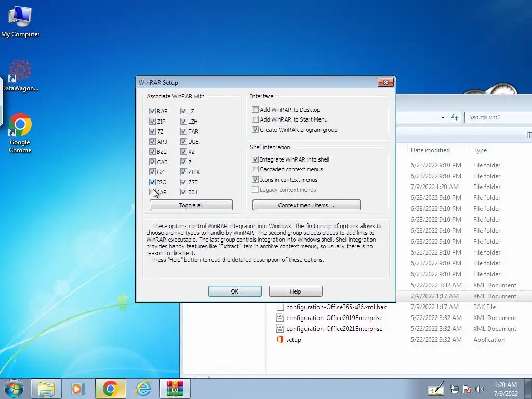Image resolution: width=532 pixels, height=399 pixels.
Task: Toggle the ISO association checkbox
Action: [152, 182]
